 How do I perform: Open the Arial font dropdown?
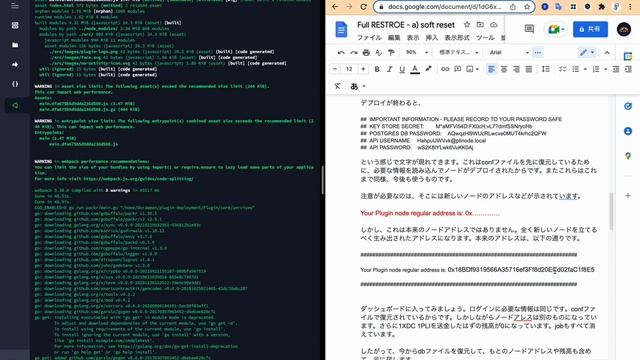point(509,53)
